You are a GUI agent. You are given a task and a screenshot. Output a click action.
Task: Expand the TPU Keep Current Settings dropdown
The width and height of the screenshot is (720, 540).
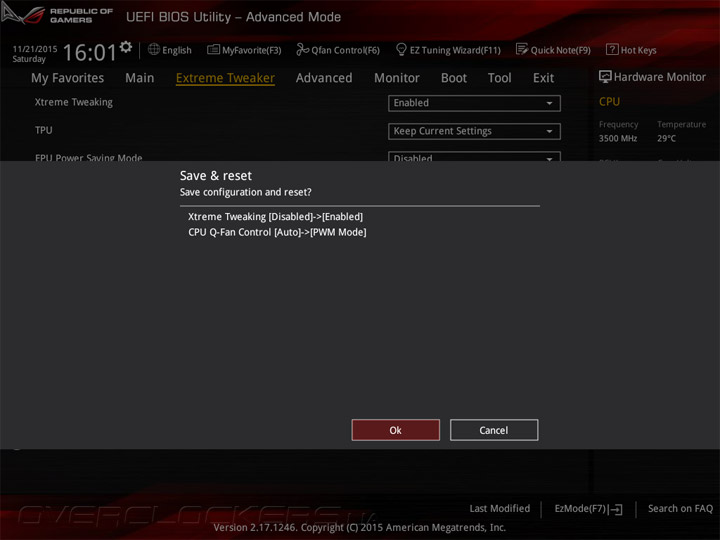tap(474, 131)
